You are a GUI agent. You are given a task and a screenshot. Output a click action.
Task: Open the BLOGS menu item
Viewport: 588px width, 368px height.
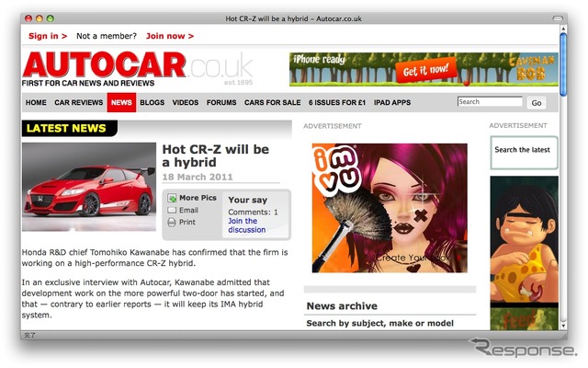153,102
